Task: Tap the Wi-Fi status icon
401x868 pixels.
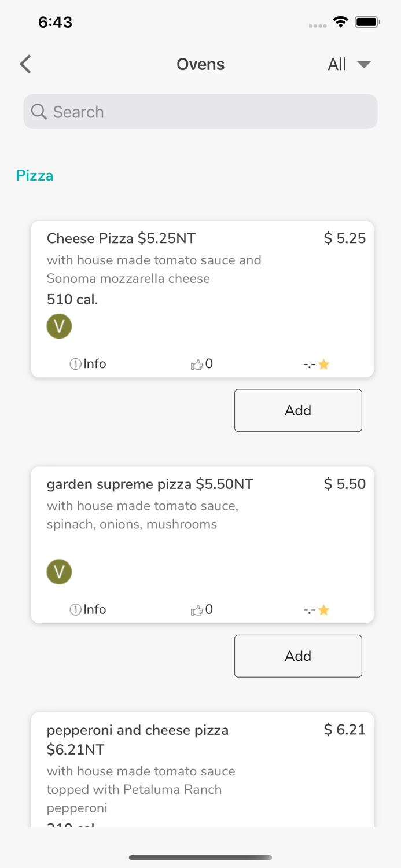Action: click(x=341, y=22)
